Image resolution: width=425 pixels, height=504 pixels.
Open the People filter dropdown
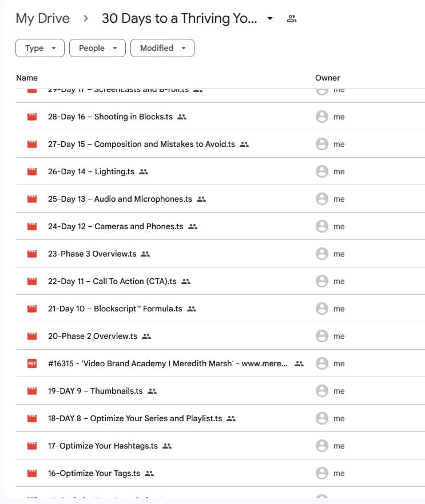97,48
